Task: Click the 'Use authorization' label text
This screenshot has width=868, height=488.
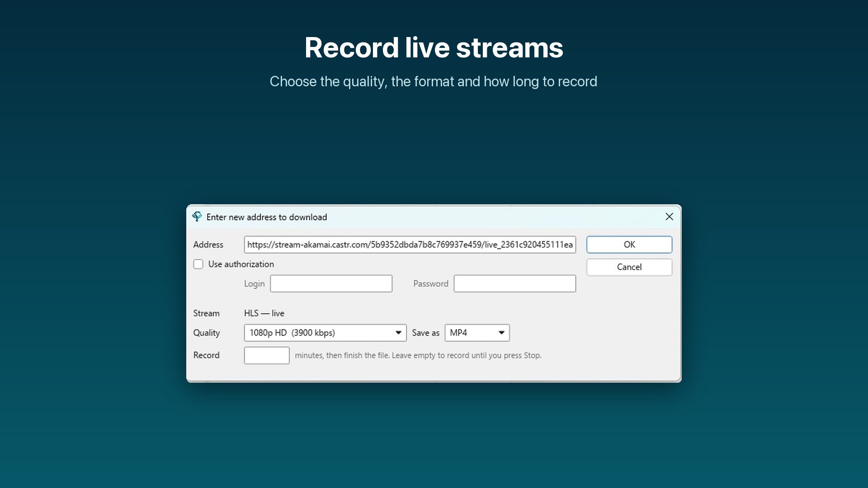Action: pos(241,264)
